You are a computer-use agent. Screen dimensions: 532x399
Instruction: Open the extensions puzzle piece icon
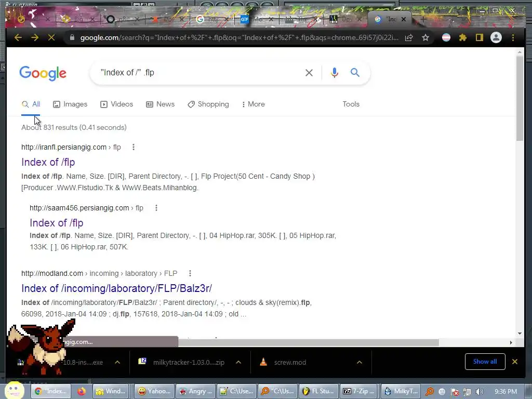[x=462, y=37]
